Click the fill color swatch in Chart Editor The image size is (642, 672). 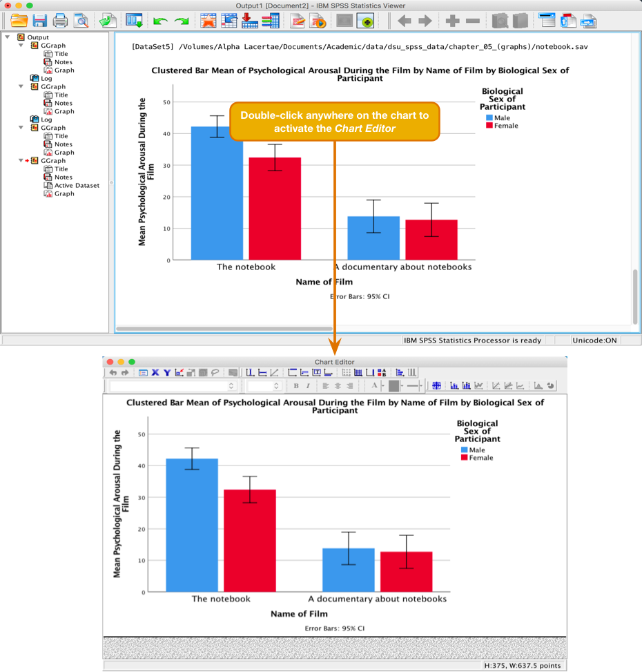coord(394,386)
